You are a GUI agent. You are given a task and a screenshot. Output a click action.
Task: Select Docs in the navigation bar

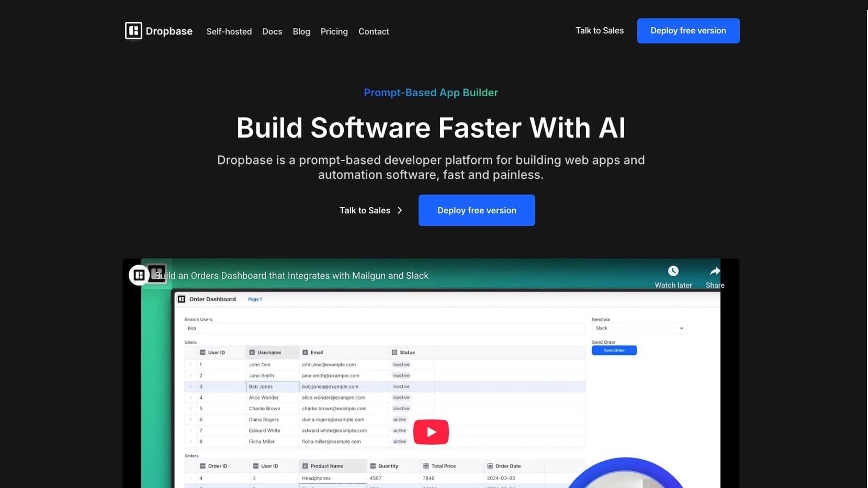(x=272, y=31)
